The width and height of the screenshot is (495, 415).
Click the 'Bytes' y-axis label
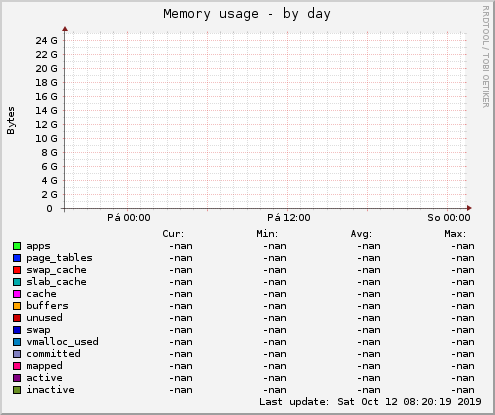11,121
